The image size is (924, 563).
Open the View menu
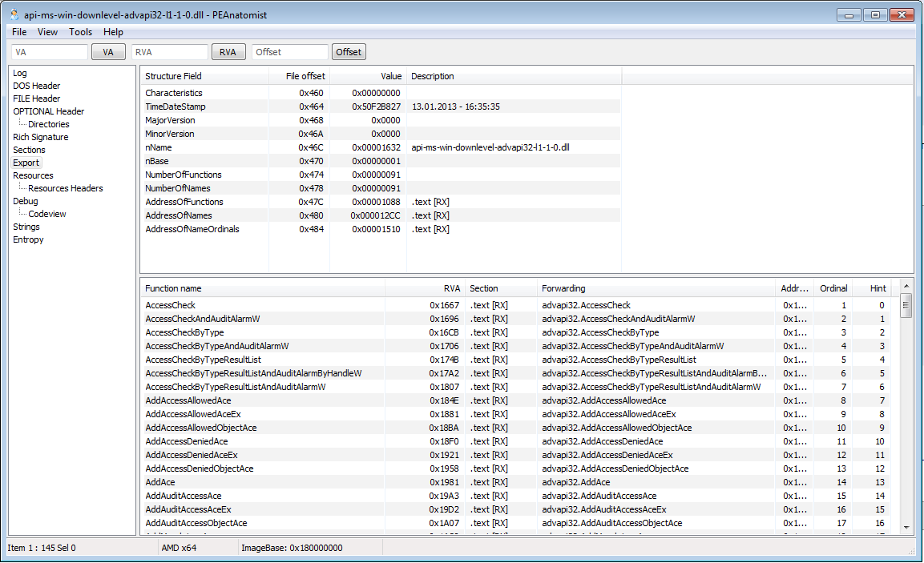click(x=48, y=32)
